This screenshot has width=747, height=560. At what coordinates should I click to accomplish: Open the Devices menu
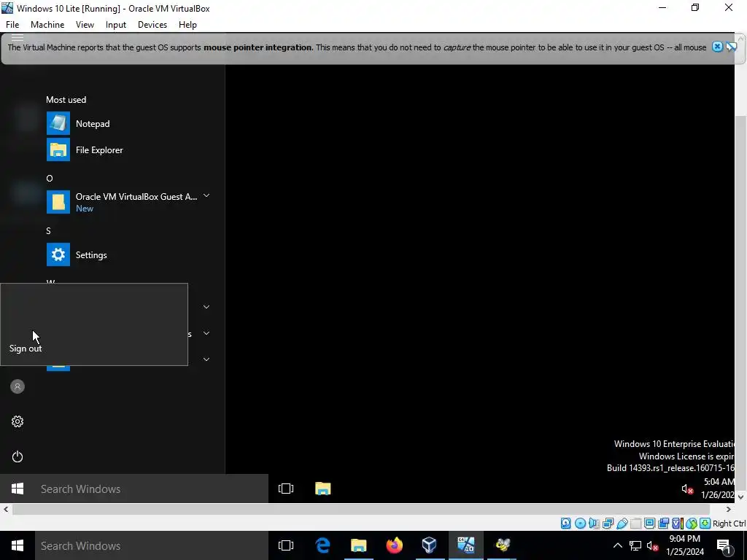pyautogui.click(x=152, y=25)
